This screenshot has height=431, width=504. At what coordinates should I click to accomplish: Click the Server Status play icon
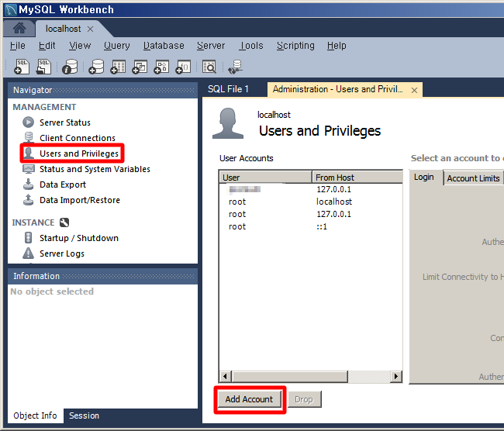[x=28, y=122]
